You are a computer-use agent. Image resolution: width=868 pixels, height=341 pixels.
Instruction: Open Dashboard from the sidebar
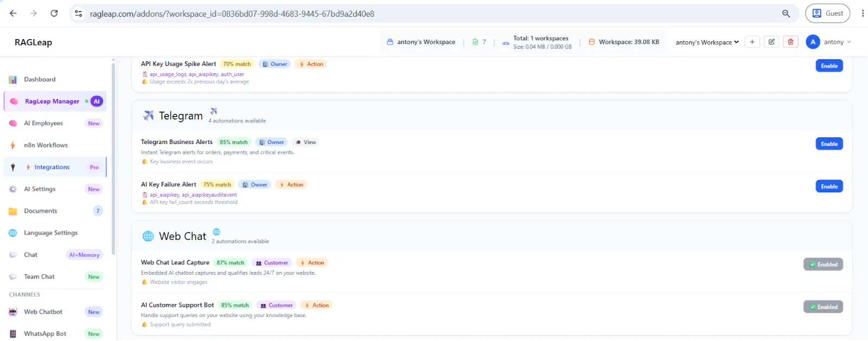pos(55,79)
